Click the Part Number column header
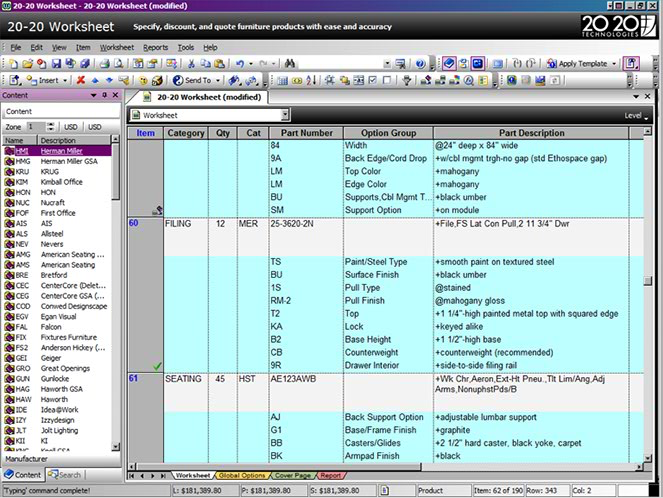The image size is (663, 498). pos(307,133)
